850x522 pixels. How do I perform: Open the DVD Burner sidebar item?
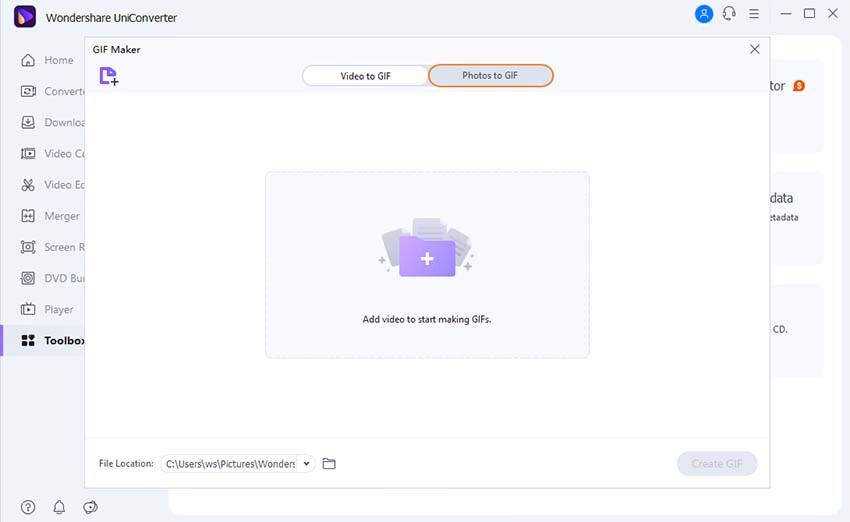tap(51, 278)
